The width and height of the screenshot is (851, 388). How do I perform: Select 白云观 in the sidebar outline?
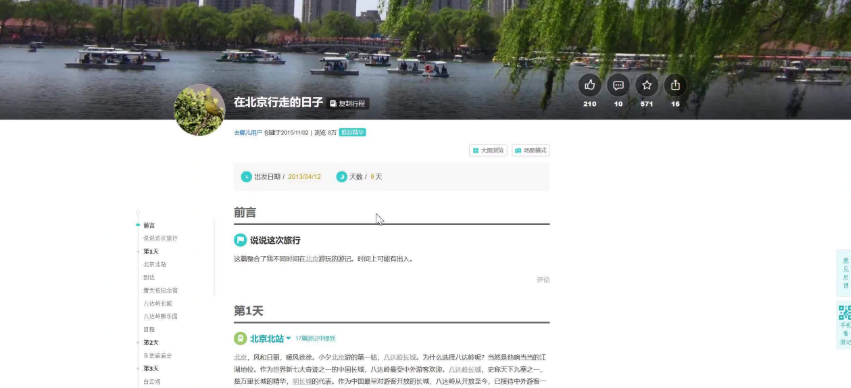click(152, 381)
